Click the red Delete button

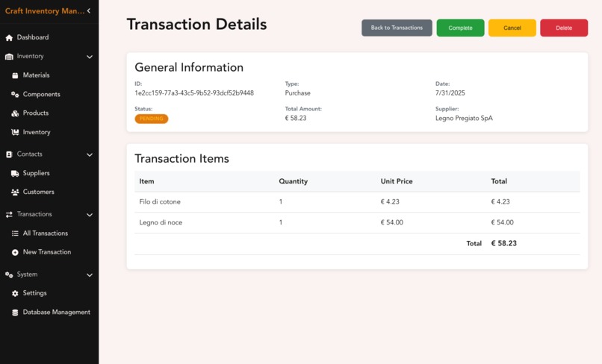tap(564, 28)
